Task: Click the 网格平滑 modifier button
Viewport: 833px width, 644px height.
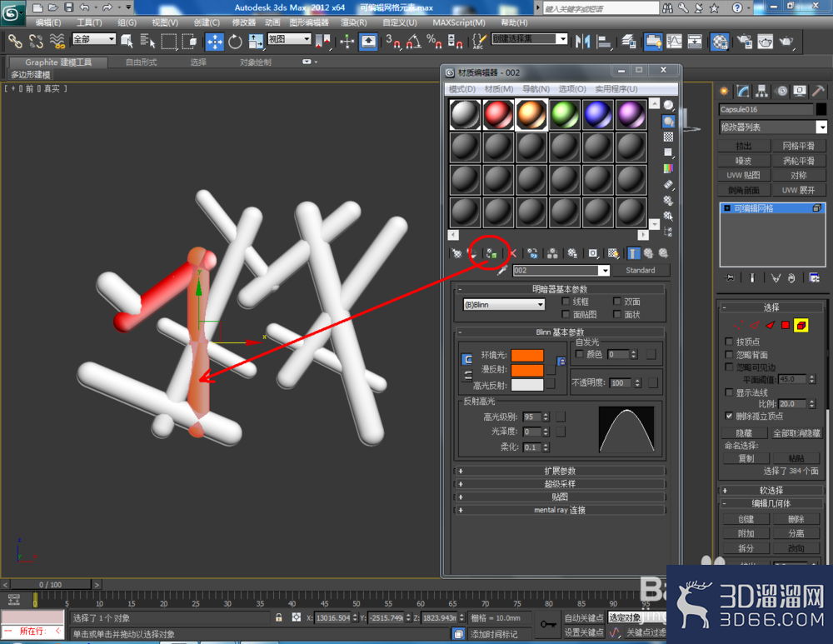Action: 799,146
